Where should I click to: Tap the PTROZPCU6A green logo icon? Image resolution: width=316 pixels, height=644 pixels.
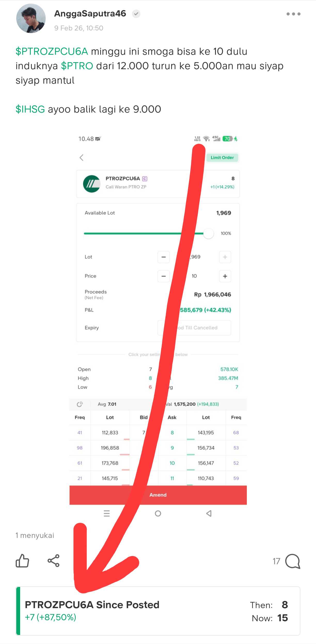point(92,184)
